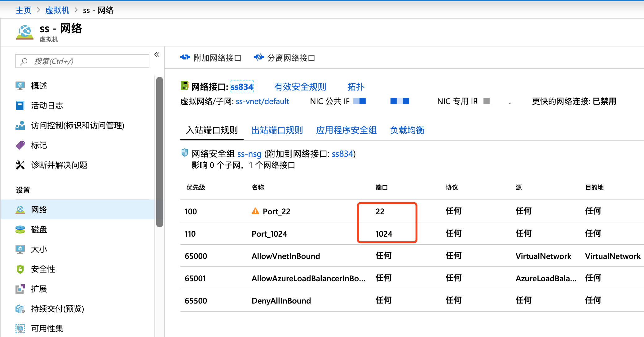644x337 pixels.
Task: Sort by 优先级 column header
Action: point(196,187)
